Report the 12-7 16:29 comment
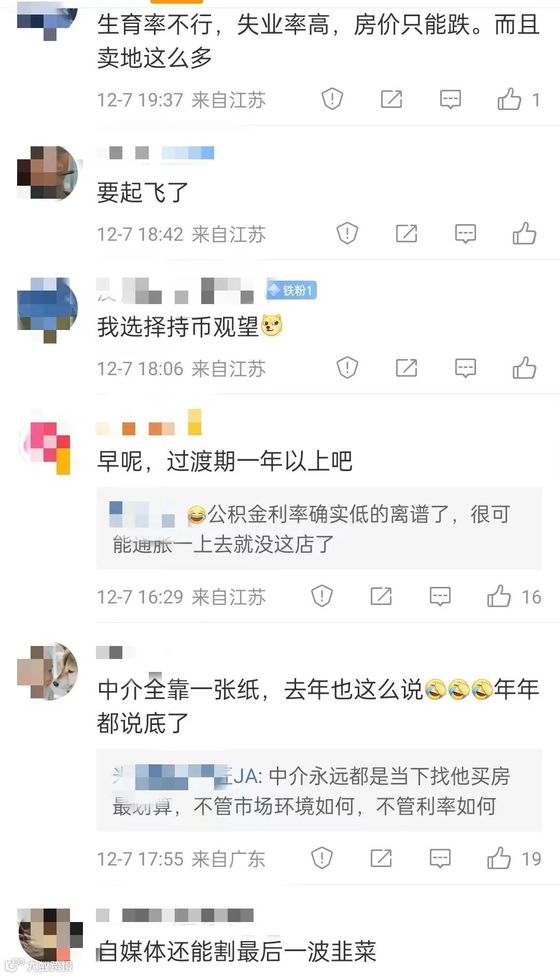 pyautogui.click(x=322, y=596)
